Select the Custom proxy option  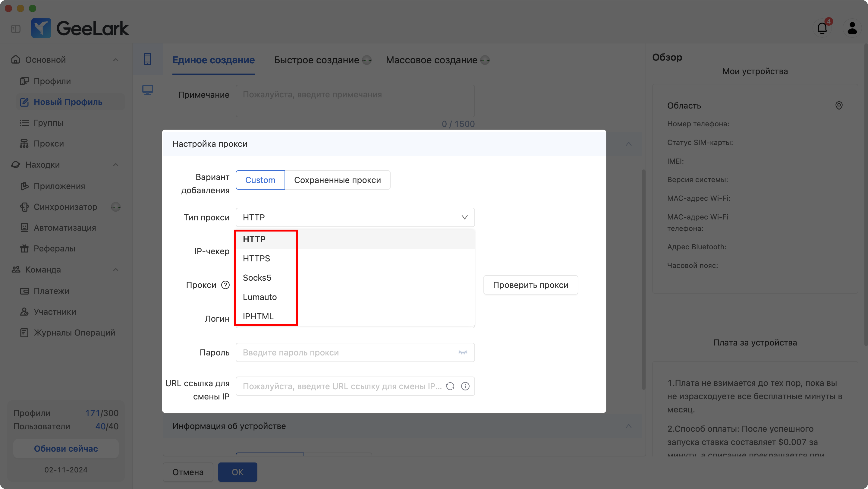(x=260, y=180)
